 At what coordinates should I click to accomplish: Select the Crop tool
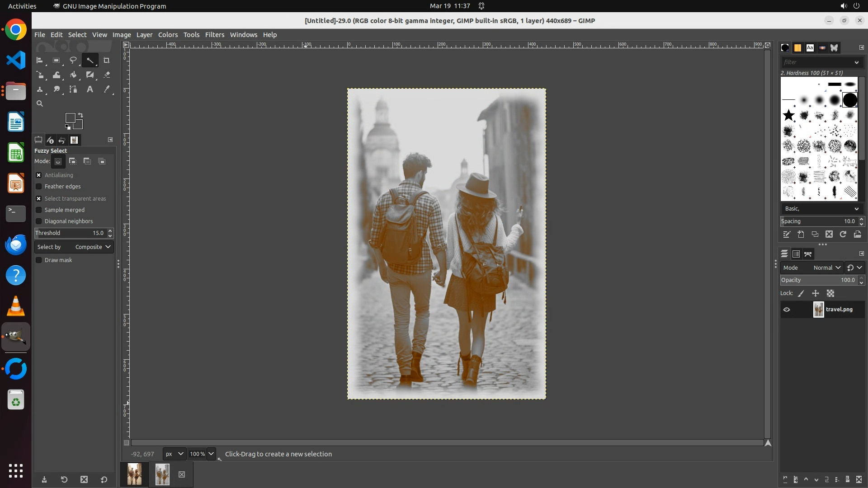click(x=107, y=60)
